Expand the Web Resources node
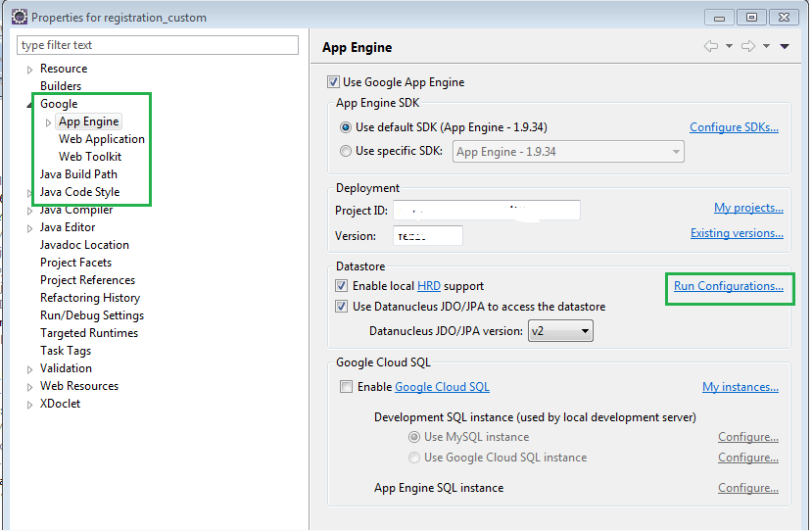The height and width of the screenshot is (531, 812). pyautogui.click(x=29, y=387)
